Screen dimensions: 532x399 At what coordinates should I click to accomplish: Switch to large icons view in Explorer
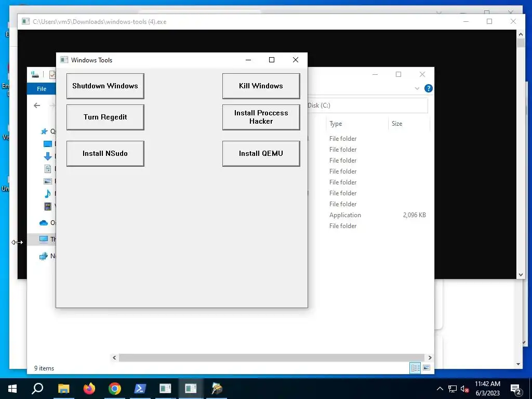427,368
